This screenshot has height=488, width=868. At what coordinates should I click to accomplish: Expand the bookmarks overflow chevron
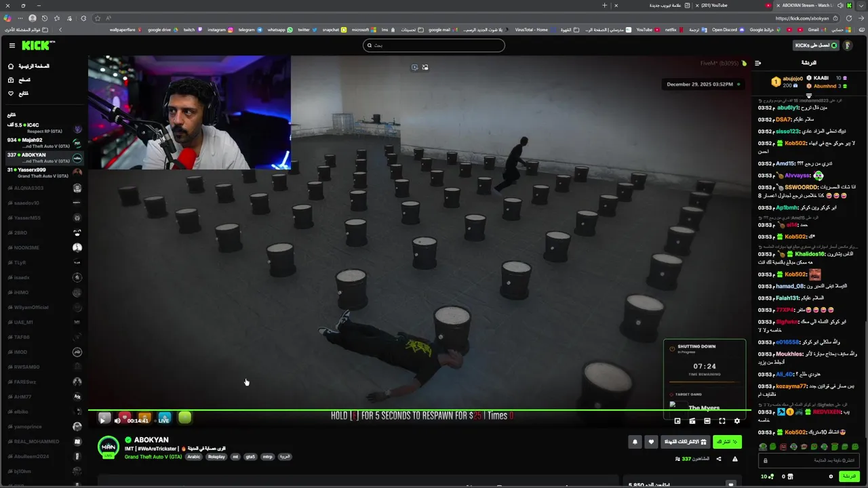click(x=60, y=29)
